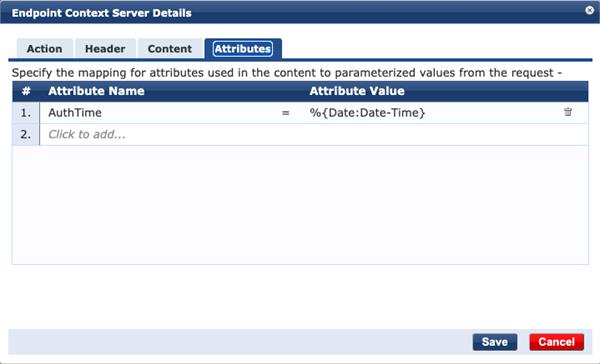Edit the AuthTime attribute name cell
The height and width of the screenshot is (364, 600).
(x=75, y=113)
